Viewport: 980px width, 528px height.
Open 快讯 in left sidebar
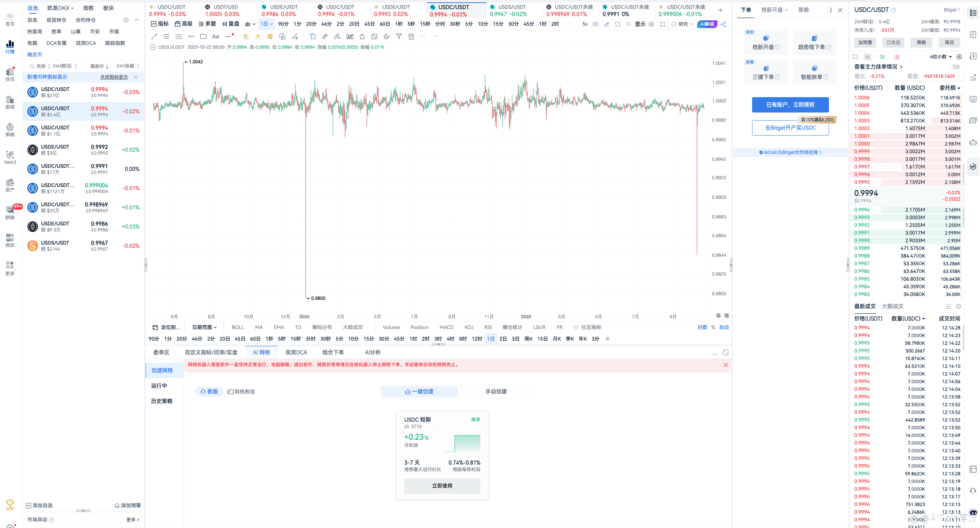click(10, 74)
